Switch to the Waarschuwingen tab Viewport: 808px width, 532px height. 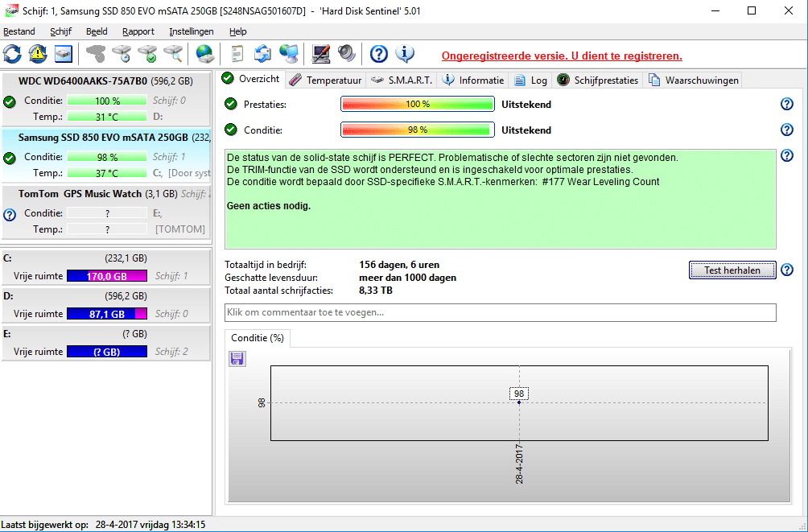[693, 80]
